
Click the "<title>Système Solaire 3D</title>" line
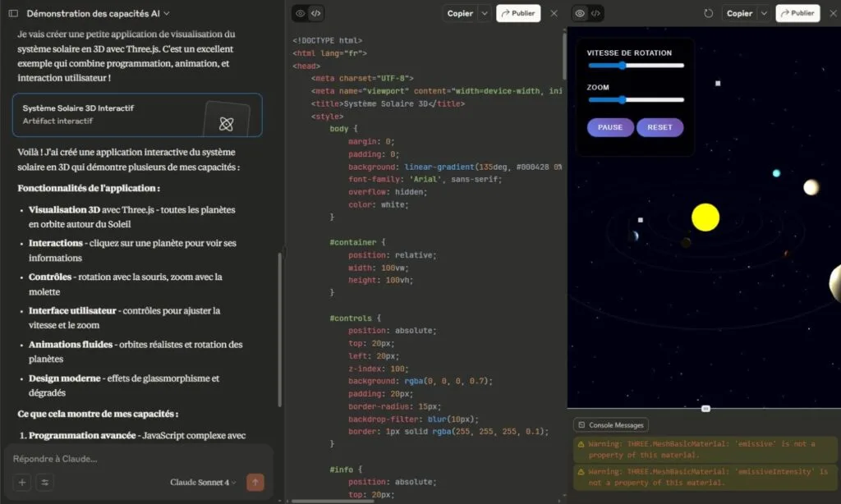click(x=388, y=104)
